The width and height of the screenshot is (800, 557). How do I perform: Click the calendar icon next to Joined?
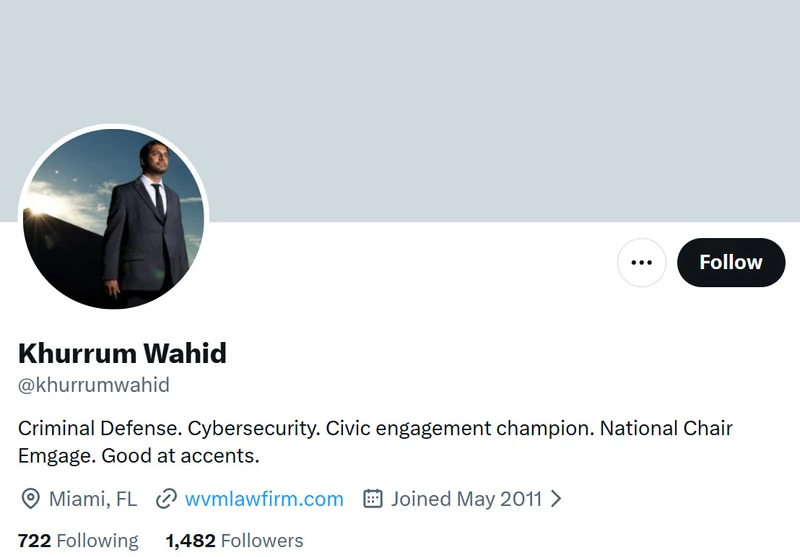tap(372, 498)
